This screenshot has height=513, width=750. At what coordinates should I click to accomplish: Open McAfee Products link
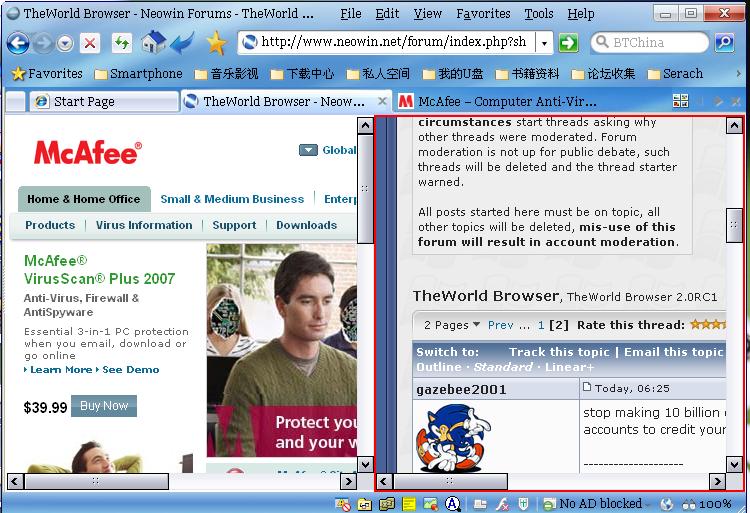tap(50, 225)
